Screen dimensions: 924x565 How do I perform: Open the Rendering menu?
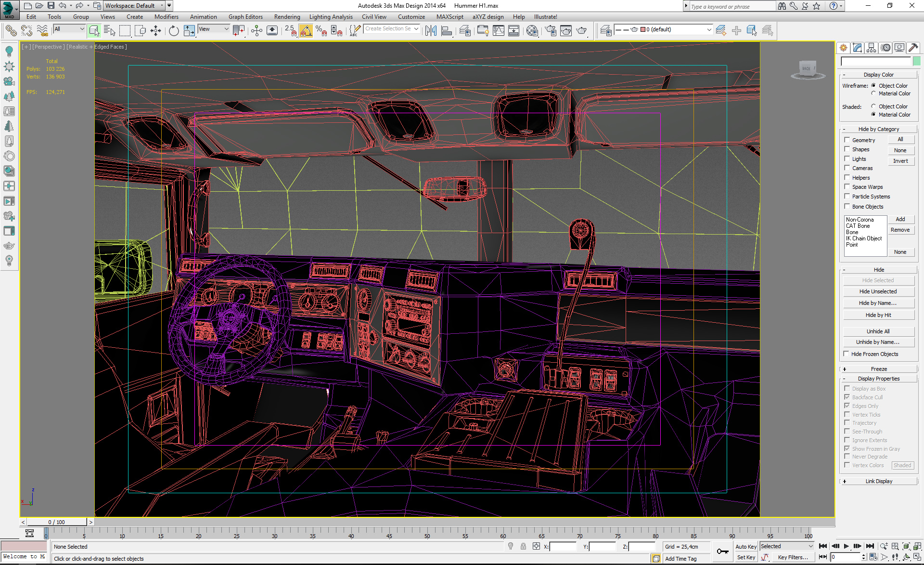pos(287,17)
